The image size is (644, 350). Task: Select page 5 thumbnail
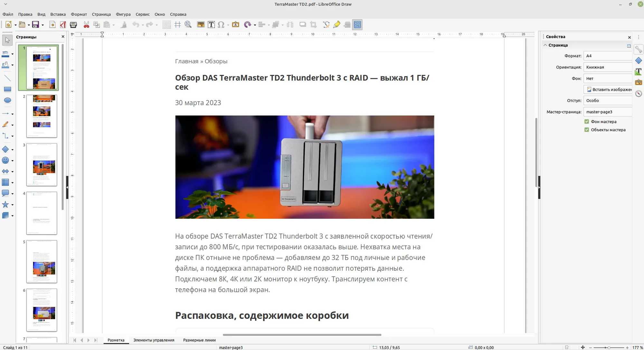[42, 262]
